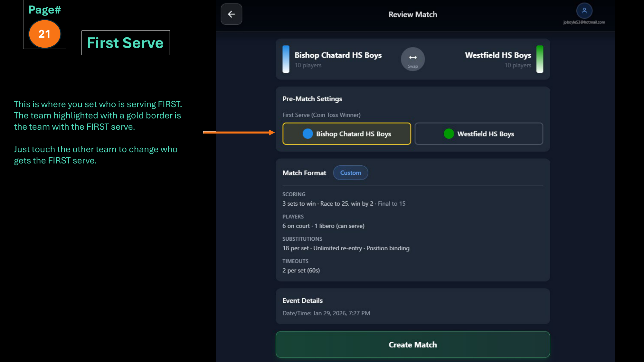
Task: Click the green Westfield color bar
Action: click(540, 59)
